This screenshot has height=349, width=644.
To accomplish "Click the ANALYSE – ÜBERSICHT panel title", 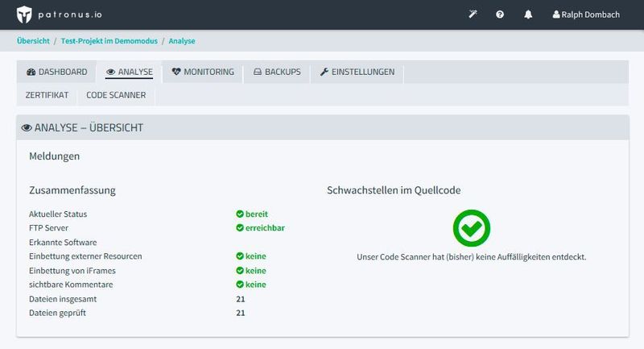I will click(x=89, y=128).
